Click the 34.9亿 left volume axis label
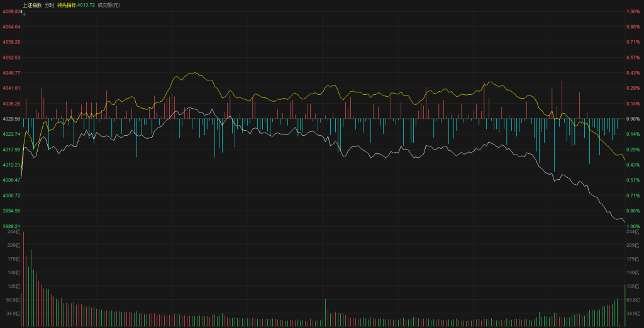Image resolution: width=644 pixels, height=328 pixels. 11,313
